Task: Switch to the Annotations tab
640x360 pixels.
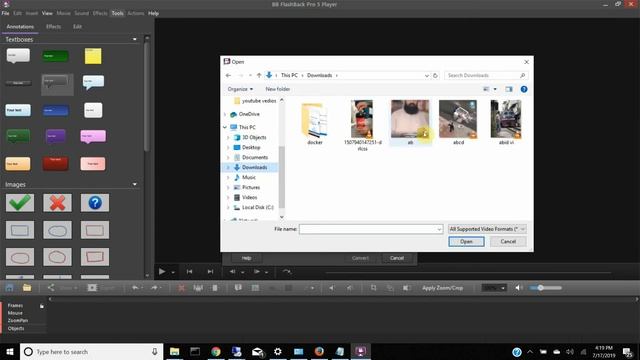Action: 20,27
